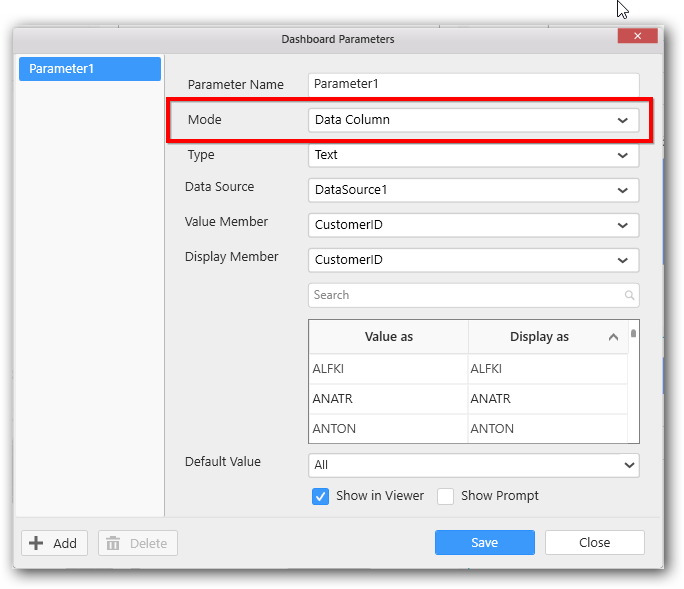Screen dimensions: 684x589
Task: Click the red close X icon
Action: pos(637,36)
